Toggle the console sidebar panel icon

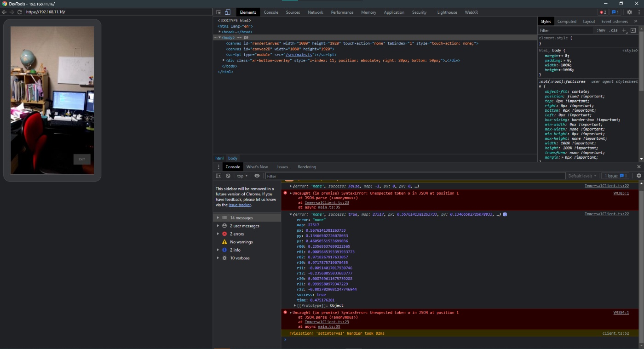[219, 176]
